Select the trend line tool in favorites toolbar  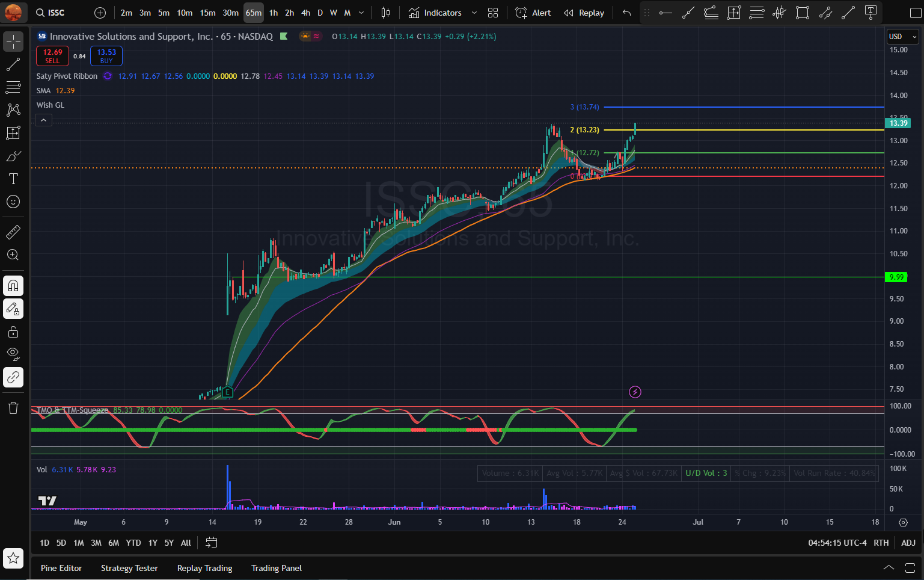click(x=688, y=13)
